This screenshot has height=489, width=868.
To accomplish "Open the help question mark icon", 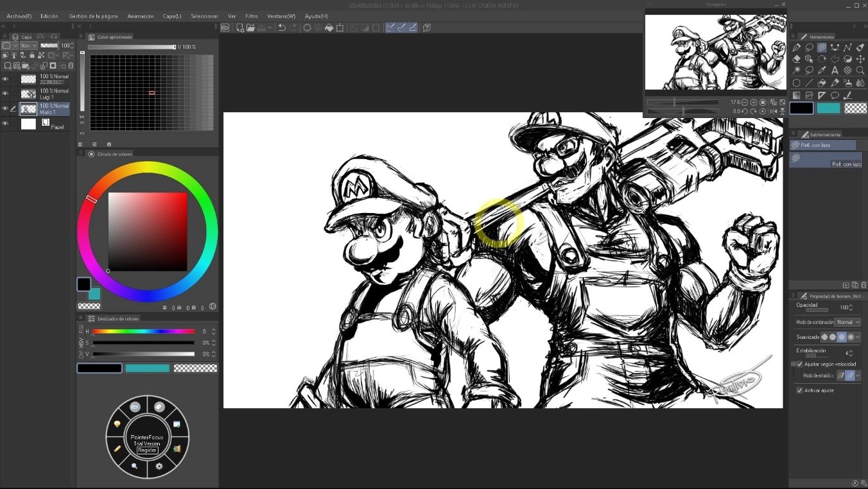I will (427, 28).
